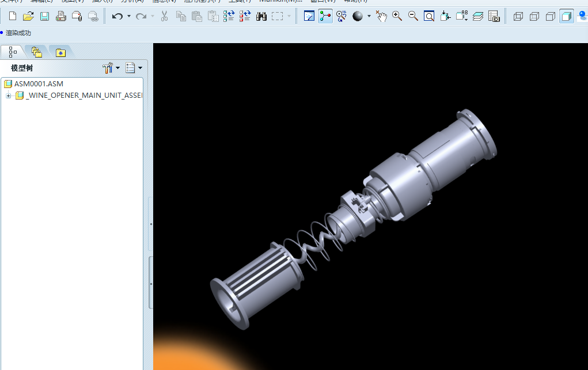This screenshot has height=370, width=588.
Task: Open the regeneration manager red icon
Action: pyautogui.click(x=245, y=16)
